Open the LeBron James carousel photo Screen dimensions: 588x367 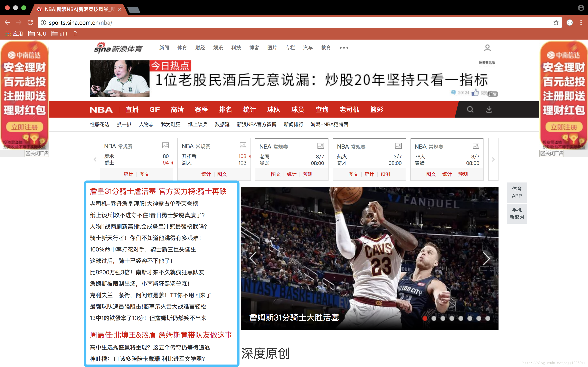(x=369, y=258)
